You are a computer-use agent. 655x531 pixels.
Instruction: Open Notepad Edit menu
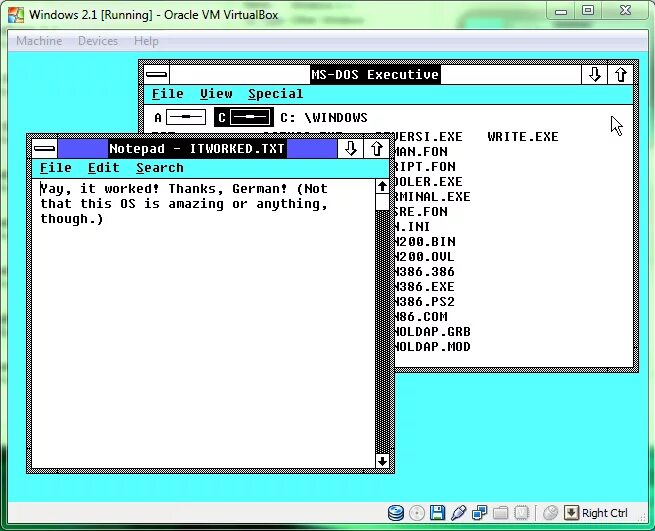click(104, 168)
